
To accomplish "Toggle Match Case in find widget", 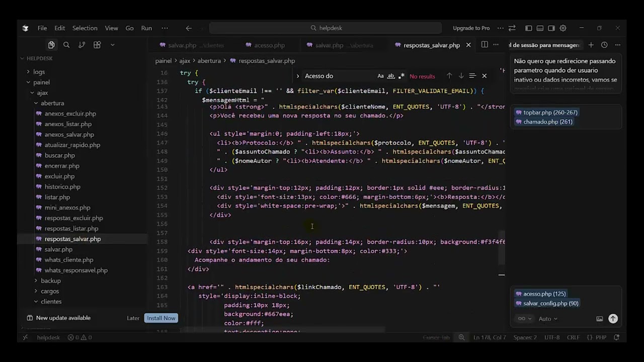I will pos(380,76).
